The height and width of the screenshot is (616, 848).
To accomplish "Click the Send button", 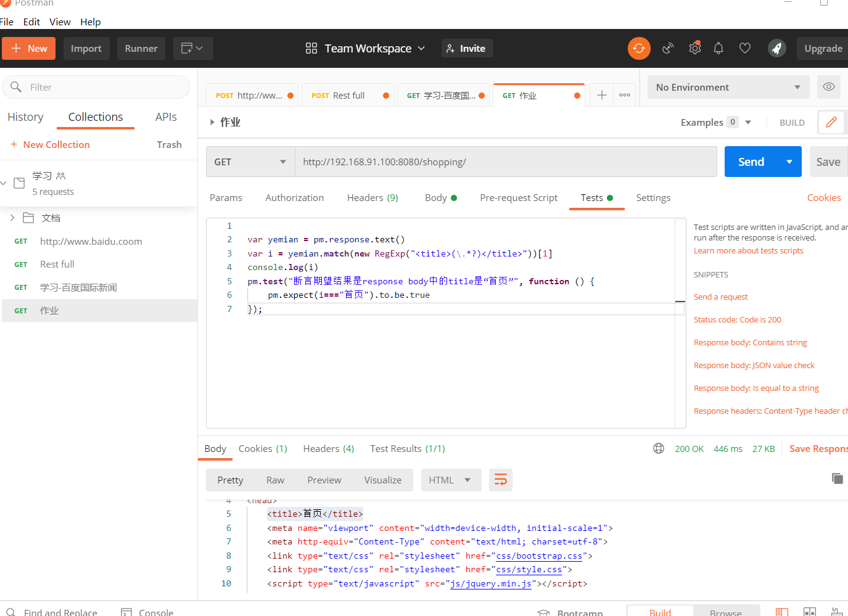I will click(751, 162).
